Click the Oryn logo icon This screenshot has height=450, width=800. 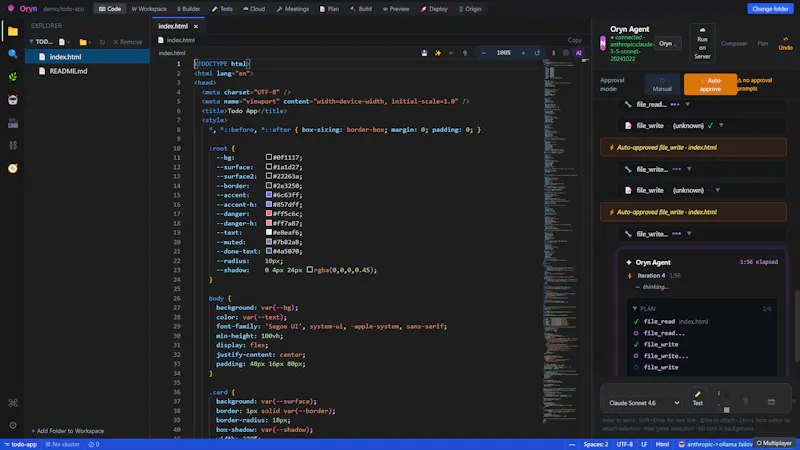point(11,9)
